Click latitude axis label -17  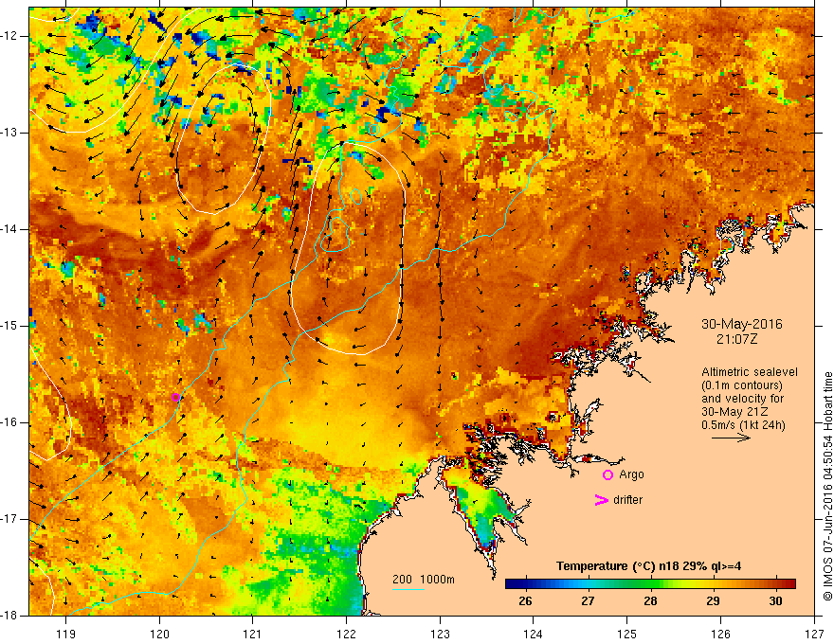pos(9,519)
